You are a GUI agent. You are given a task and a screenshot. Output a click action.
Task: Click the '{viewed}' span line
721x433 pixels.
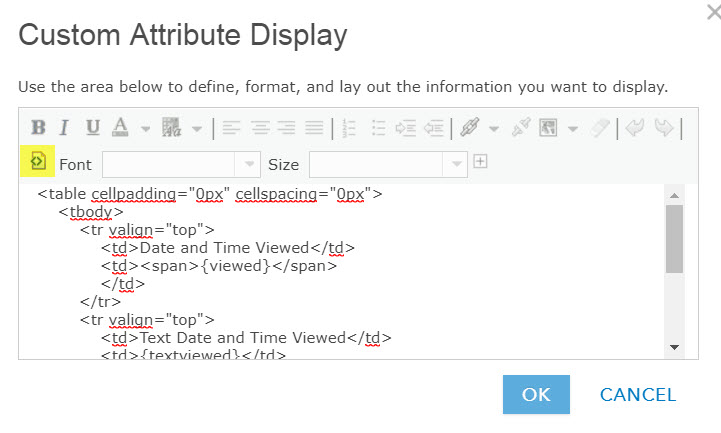click(x=219, y=266)
